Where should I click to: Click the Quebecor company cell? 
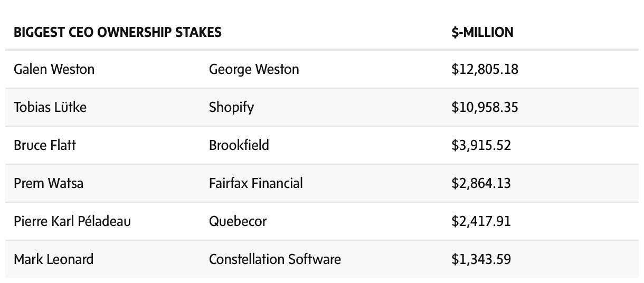pos(238,221)
